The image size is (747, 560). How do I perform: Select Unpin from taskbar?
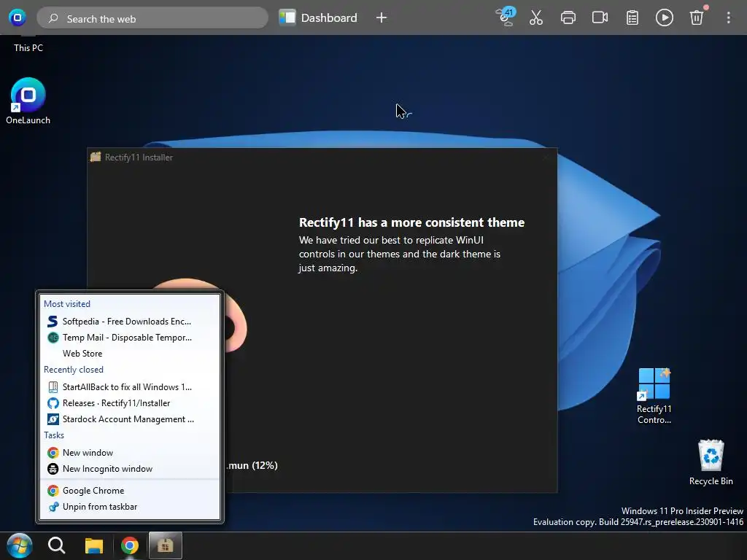coord(130,507)
